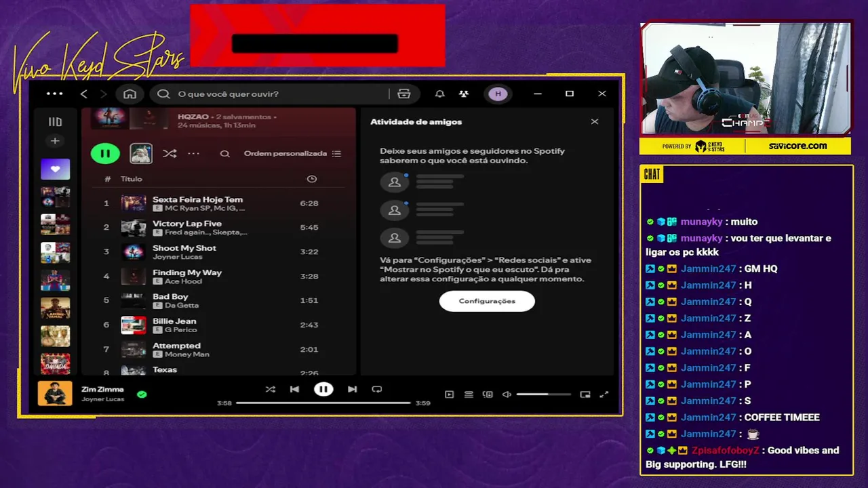This screenshot has height=488, width=868.
Task: Open artist link 'Money Man'
Action: tap(186, 354)
